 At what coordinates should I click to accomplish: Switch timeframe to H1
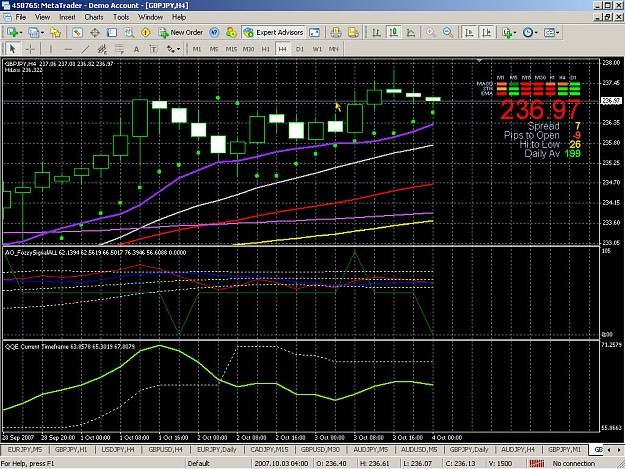265,49
